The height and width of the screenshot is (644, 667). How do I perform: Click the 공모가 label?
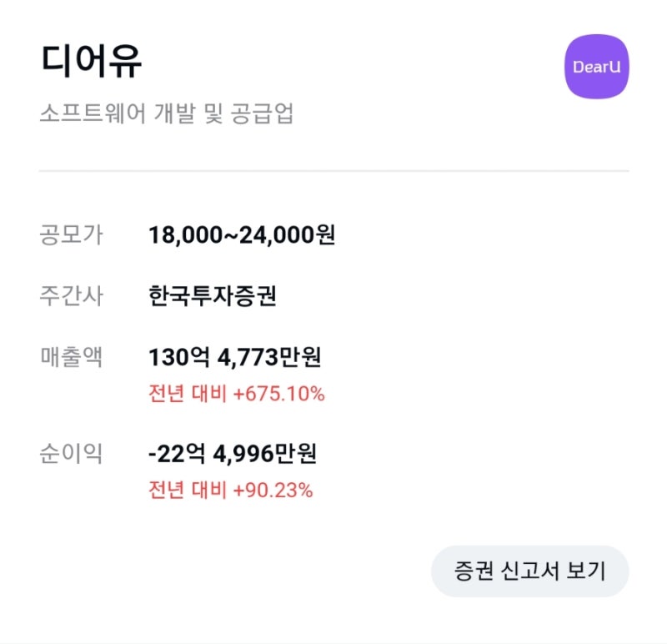[x=71, y=235]
